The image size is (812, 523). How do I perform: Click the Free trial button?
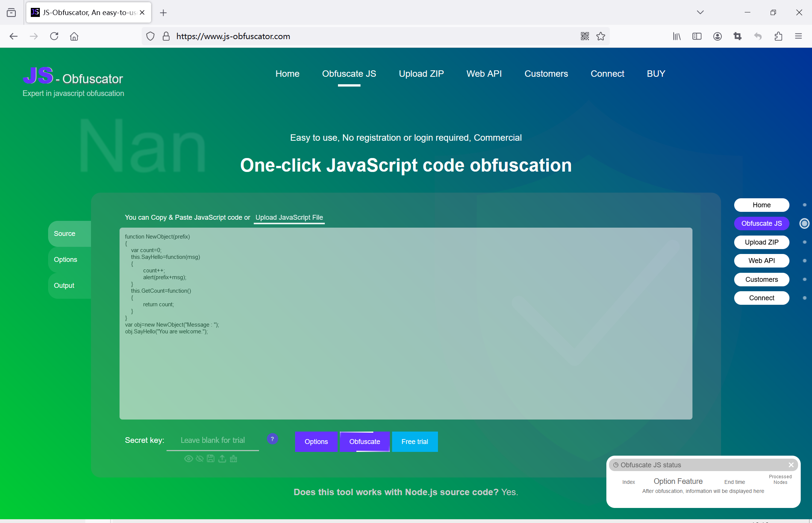coord(415,442)
